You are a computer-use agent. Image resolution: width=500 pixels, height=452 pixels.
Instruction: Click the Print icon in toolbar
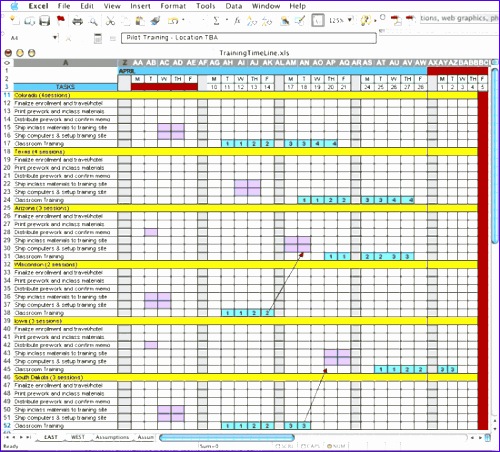[x=77, y=21]
